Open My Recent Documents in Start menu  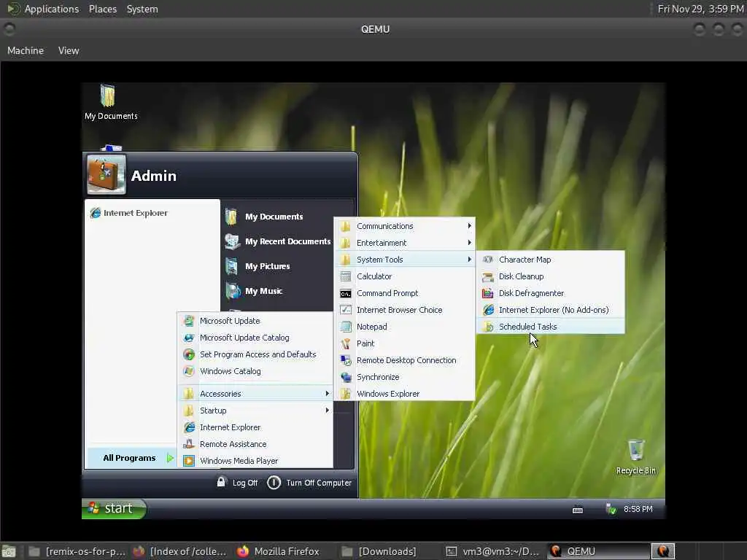click(278, 241)
